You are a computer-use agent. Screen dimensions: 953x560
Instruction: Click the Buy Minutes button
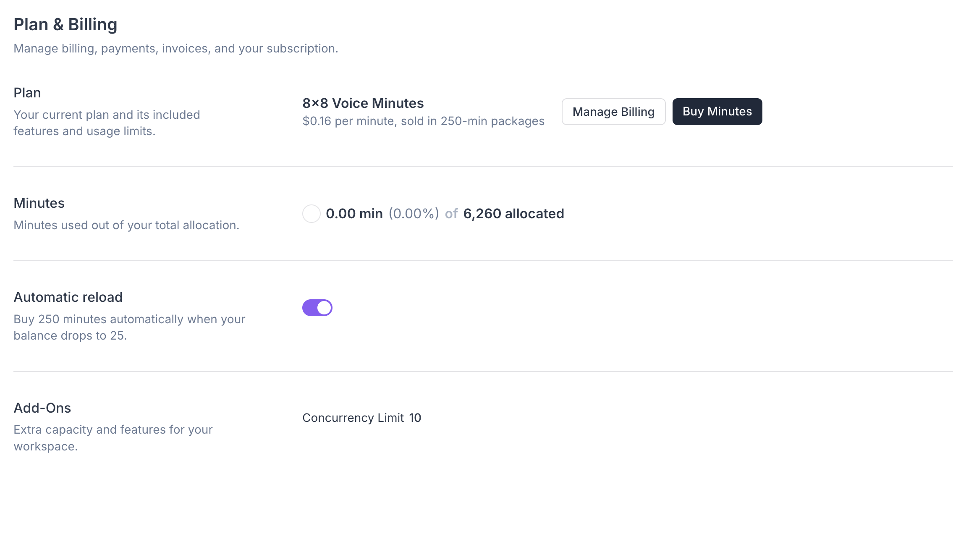[x=717, y=112]
